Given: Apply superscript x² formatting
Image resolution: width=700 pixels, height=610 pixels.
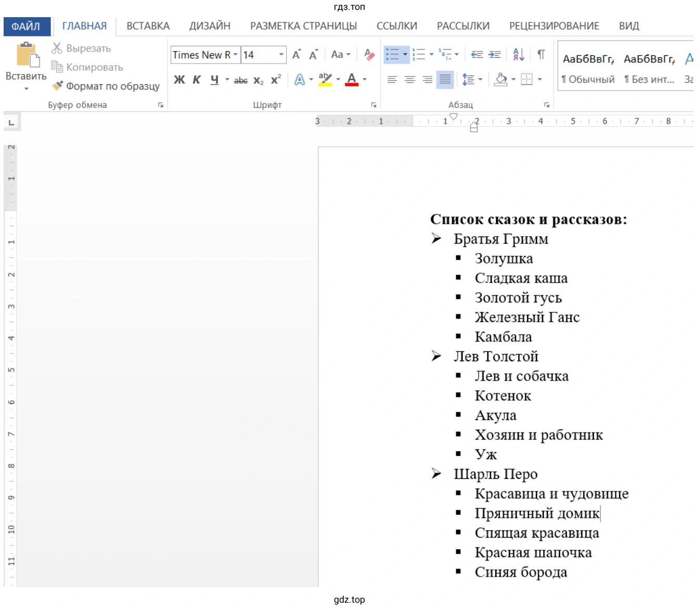Looking at the screenshot, I should click(276, 80).
